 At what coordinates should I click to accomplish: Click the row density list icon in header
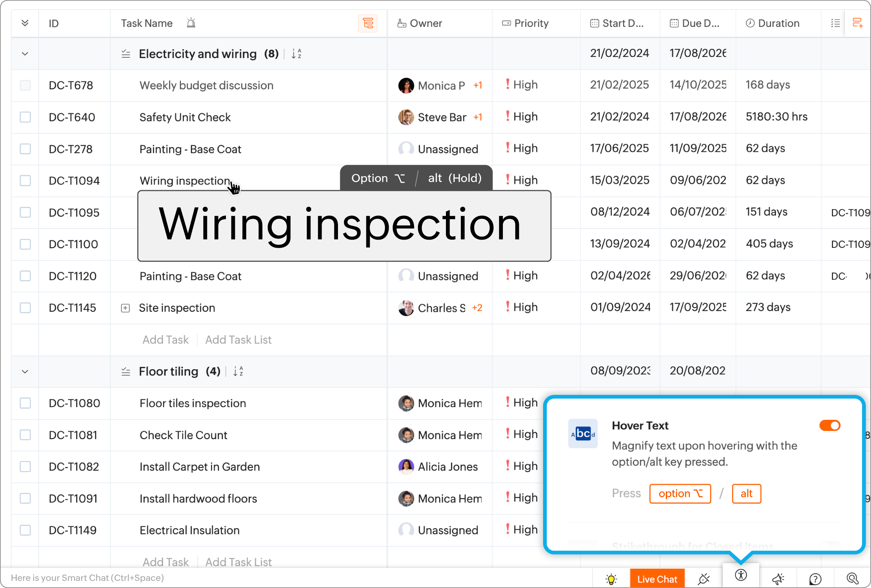(x=835, y=23)
